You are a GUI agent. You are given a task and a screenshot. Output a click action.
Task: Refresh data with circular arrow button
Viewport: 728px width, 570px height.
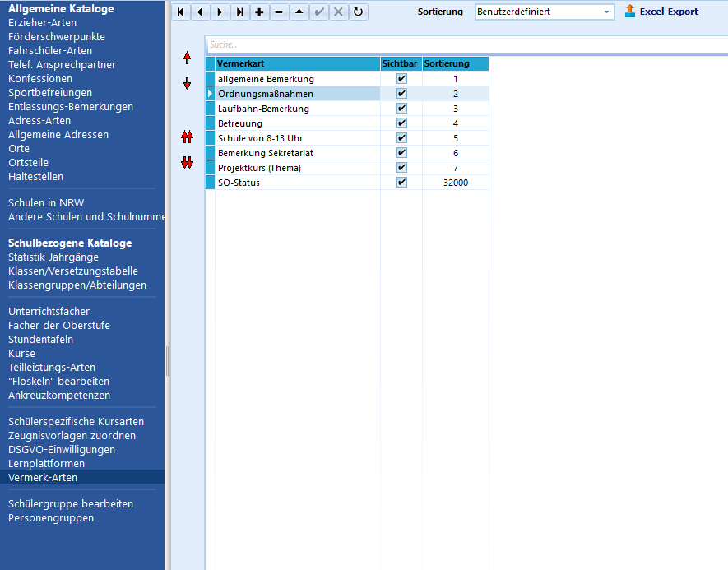(358, 12)
